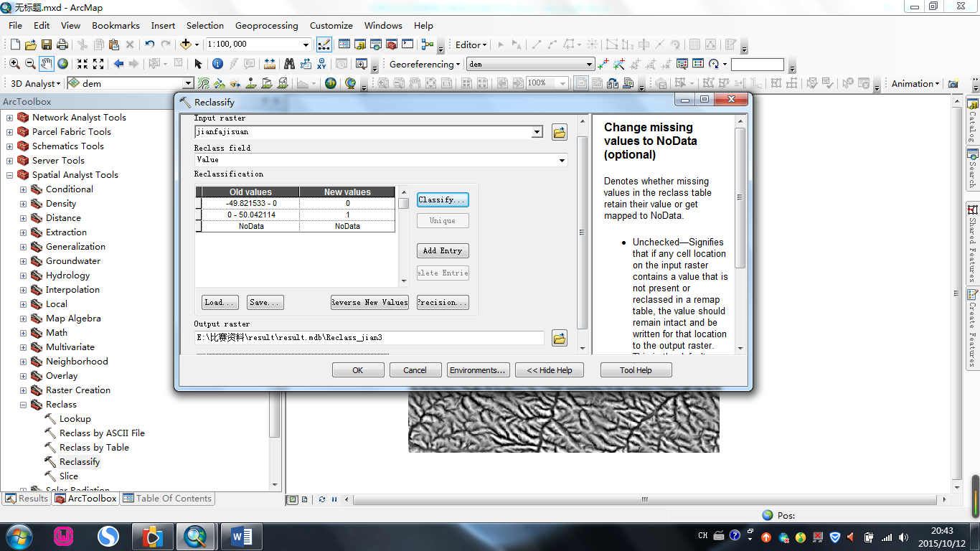Select the '0 - 50.042114' old values cell

pos(250,215)
